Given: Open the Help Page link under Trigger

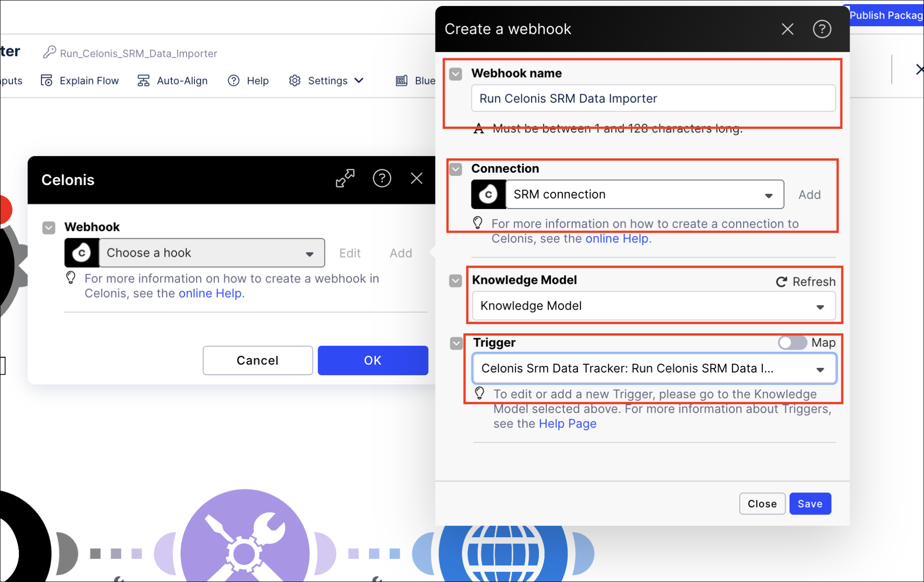Looking at the screenshot, I should [568, 424].
